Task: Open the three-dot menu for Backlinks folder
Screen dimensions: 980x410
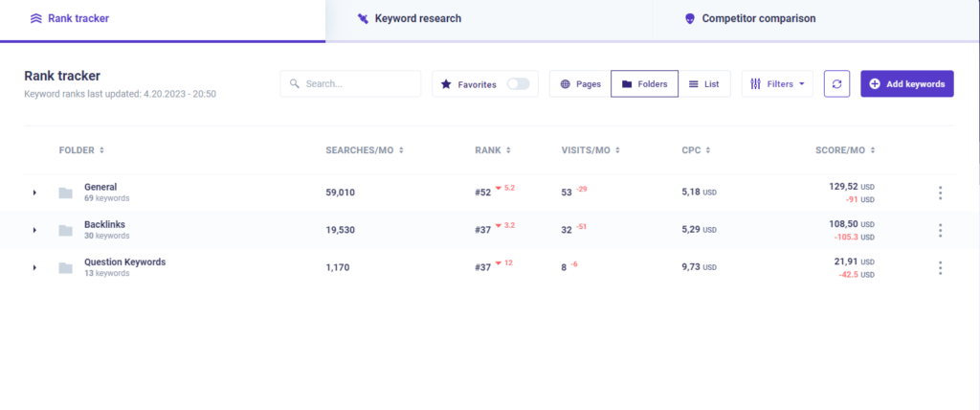Action: (940, 230)
